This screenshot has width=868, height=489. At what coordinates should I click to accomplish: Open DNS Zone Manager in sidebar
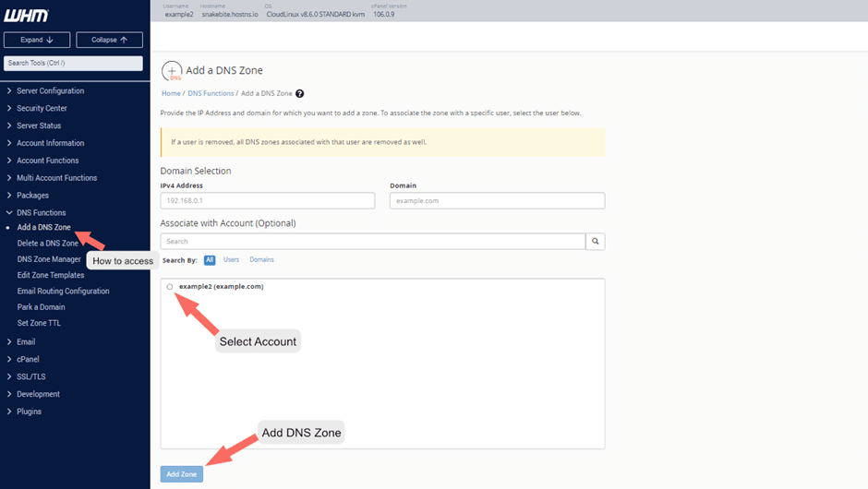[x=49, y=259]
